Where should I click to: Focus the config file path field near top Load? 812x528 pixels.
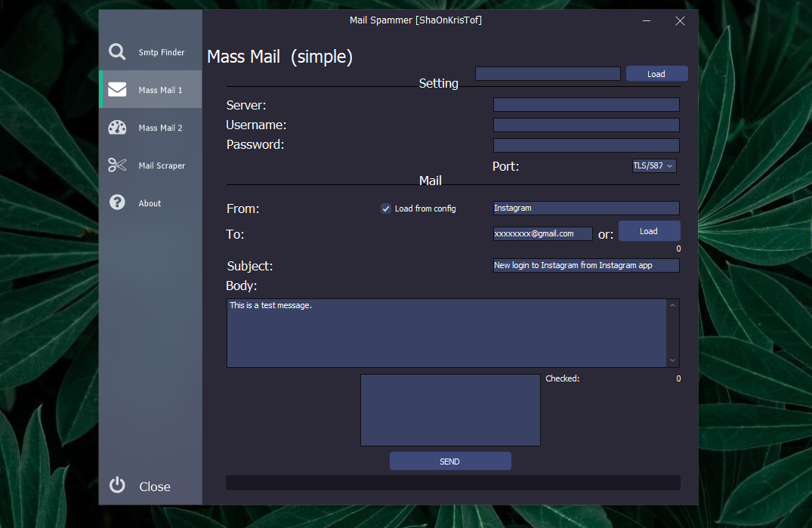[x=548, y=73]
